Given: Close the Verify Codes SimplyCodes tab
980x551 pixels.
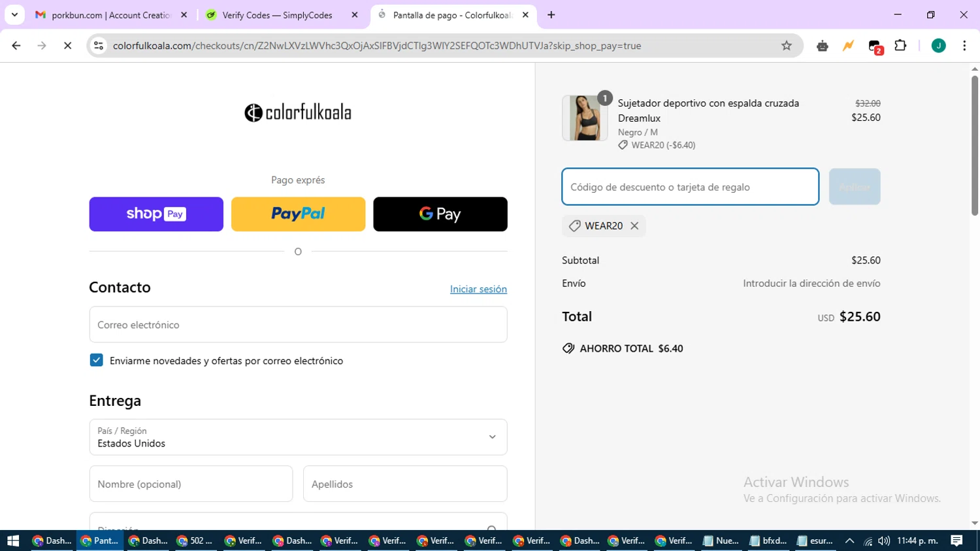Looking at the screenshot, I should (x=355, y=15).
